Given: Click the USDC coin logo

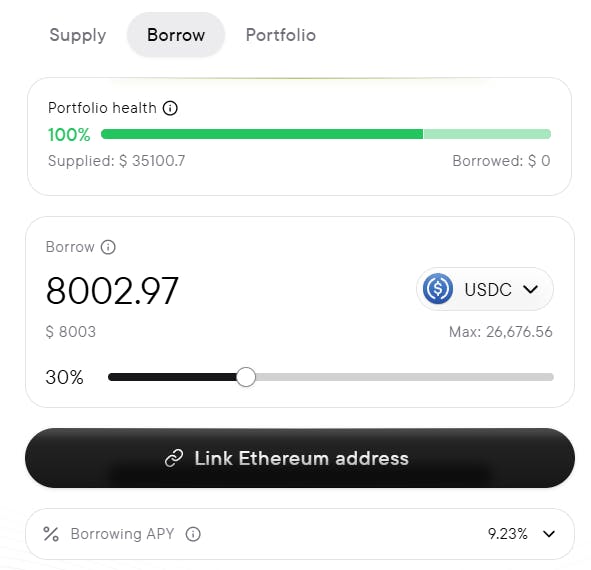Looking at the screenshot, I should pyautogui.click(x=438, y=289).
